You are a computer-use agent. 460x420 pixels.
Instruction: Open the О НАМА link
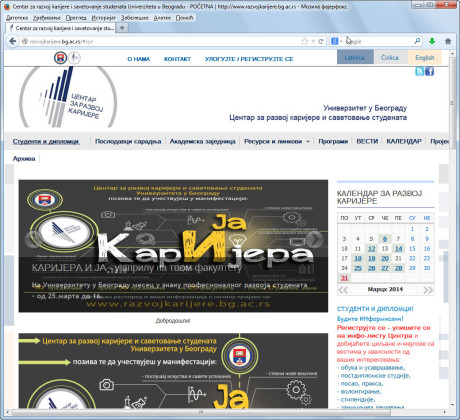coord(139,59)
